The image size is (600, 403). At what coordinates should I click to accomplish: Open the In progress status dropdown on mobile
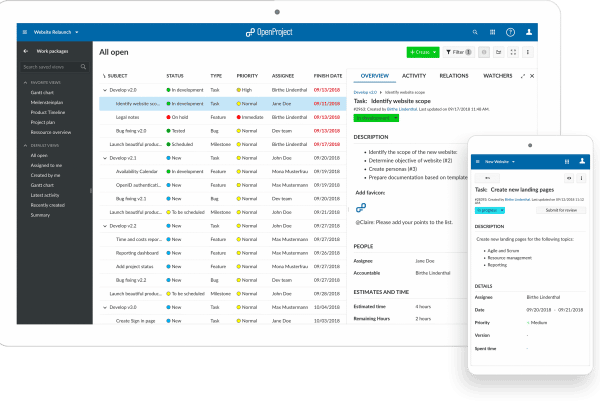[x=490, y=210]
